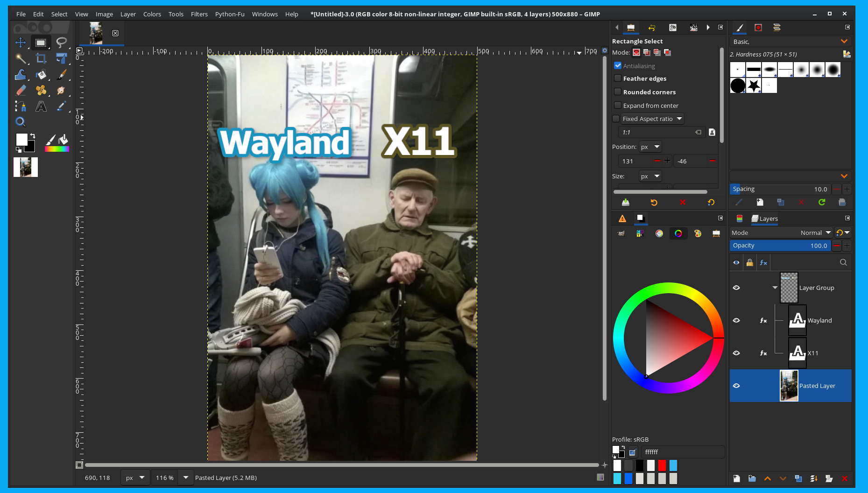The width and height of the screenshot is (868, 493).
Task: Adjust the brush Spacing slider
Action: [x=780, y=189]
